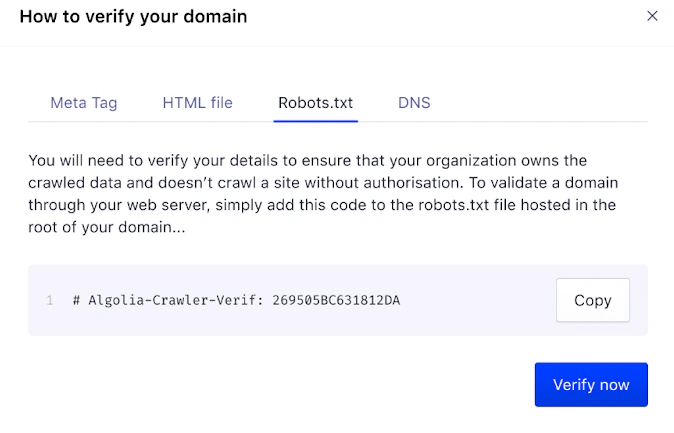This screenshot has height=433, width=674.
Task: Select the Algolia-Crawler-Verif code line
Action: (236, 300)
